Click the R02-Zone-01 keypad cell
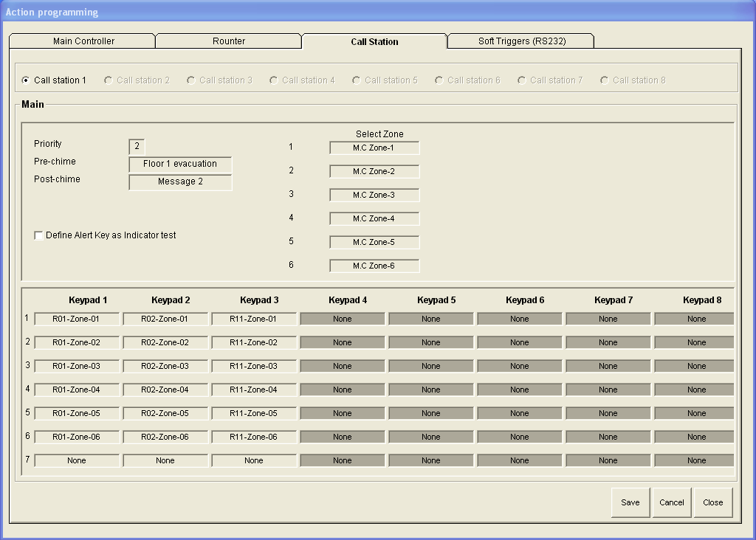 165,319
